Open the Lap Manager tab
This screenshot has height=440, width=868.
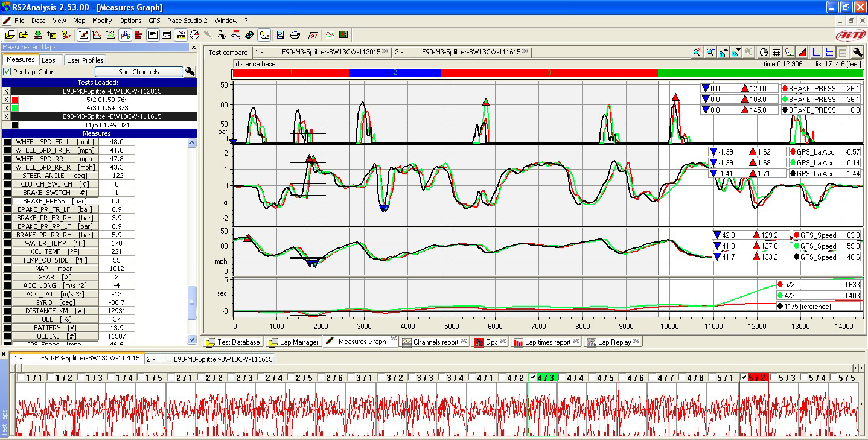click(x=294, y=342)
